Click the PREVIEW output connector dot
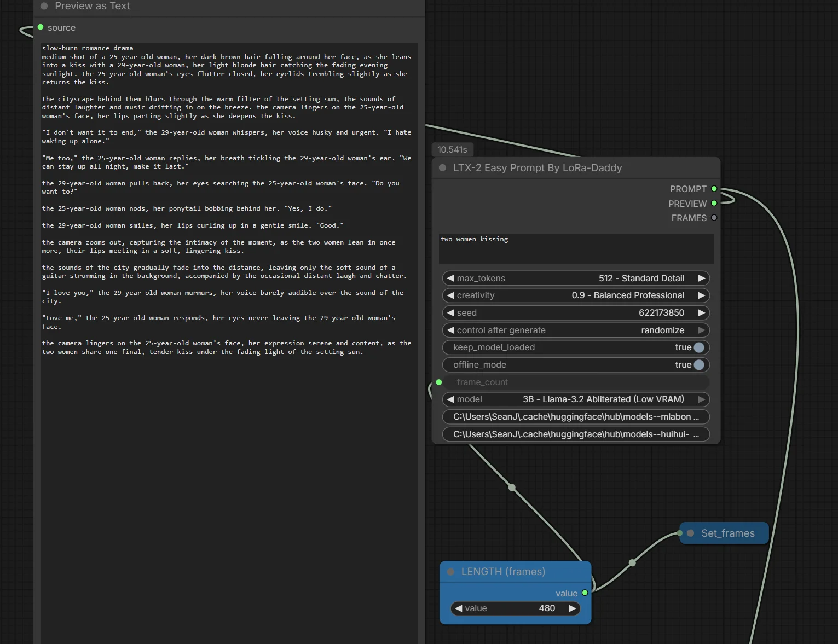838x644 pixels. [x=714, y=204]
